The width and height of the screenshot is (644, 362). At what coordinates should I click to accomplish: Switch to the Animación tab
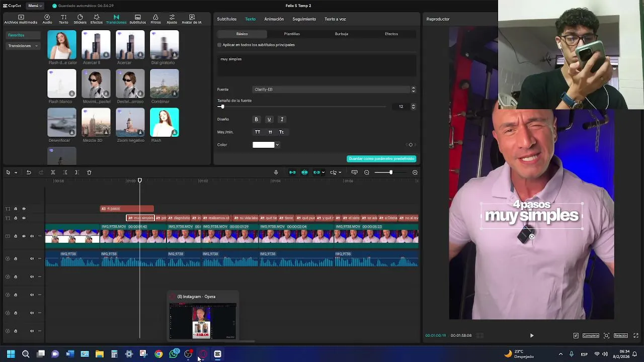tap(274, 19)
